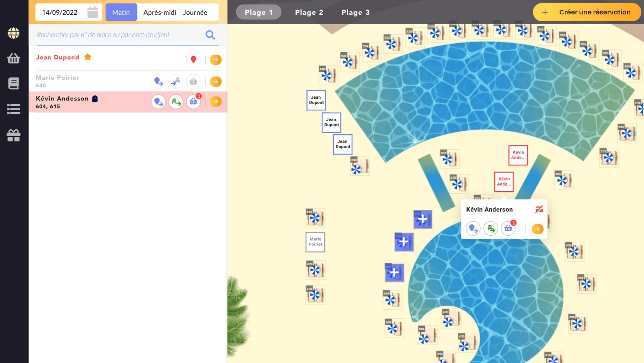Click the basket icon in Kévin Anderson popup
The image size is (644, 363).
[508, 229]
